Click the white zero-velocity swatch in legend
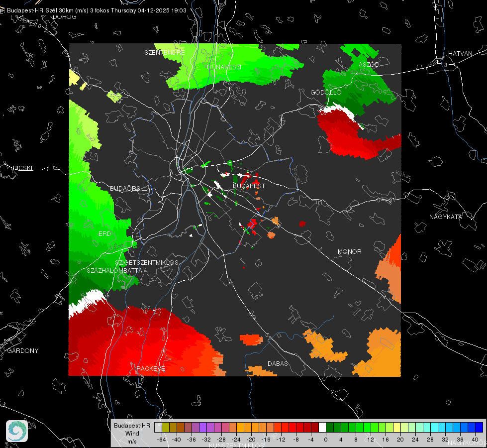Screen dimensions: 487x448 [x=322, y=427]
